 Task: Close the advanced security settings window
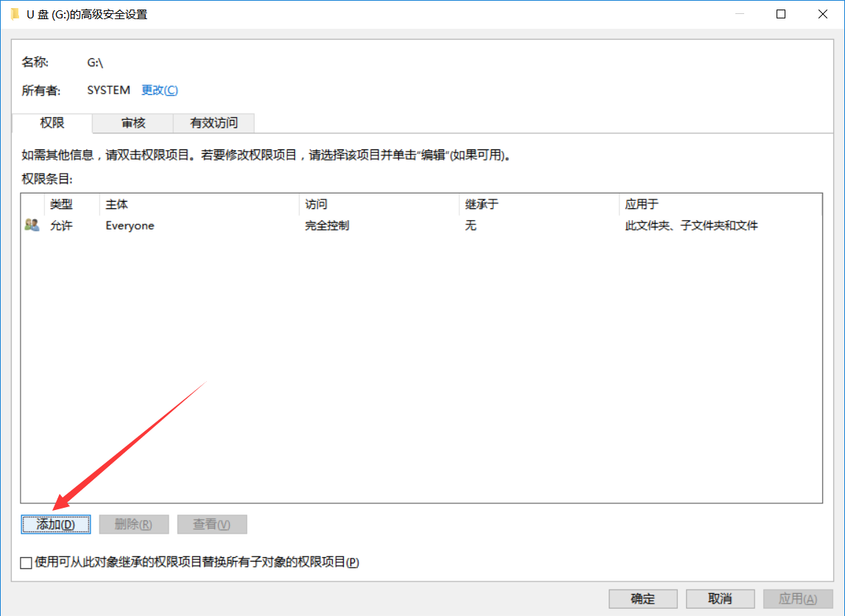click(822, 14)
